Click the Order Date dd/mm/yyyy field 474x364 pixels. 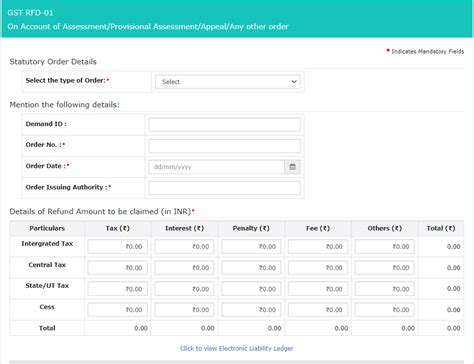[216, 167]
